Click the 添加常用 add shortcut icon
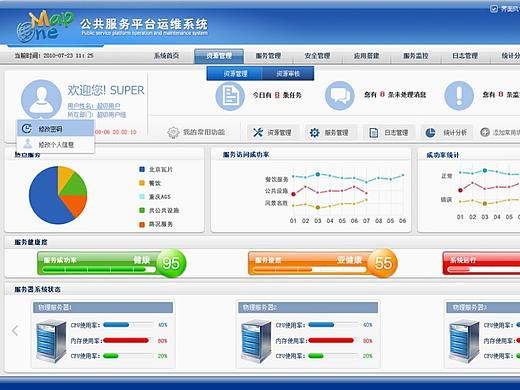 [x=485, y=132]
